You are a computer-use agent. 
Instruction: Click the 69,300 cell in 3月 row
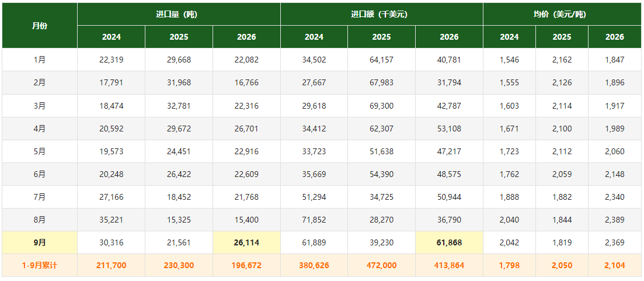click(x=381, y=106)
